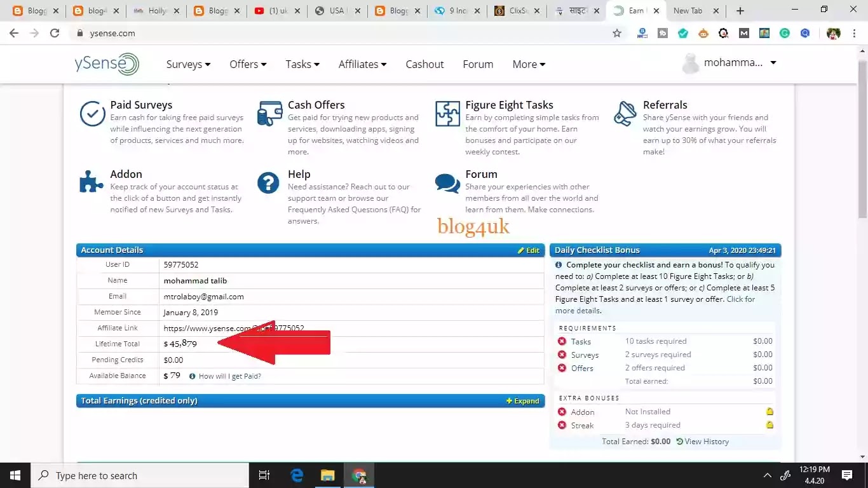
Task: Click How will I get Paid link
Action: [x=230, y=376]
